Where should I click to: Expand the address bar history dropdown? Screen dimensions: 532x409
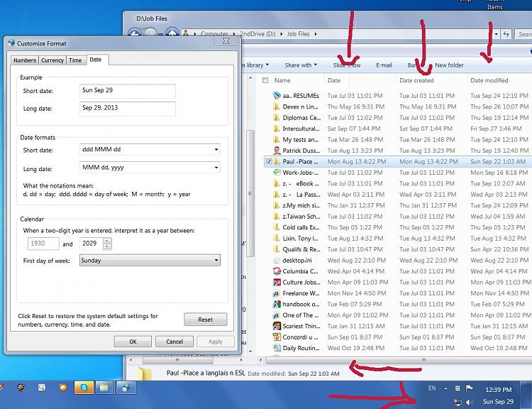tap(497, 34)
